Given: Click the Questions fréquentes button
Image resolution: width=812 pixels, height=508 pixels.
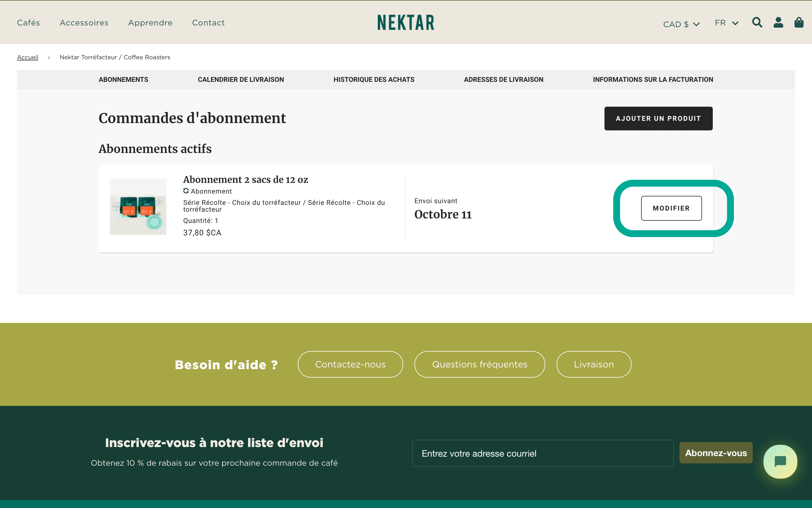Looking at the screenshot, I should (x=480, y=364).
